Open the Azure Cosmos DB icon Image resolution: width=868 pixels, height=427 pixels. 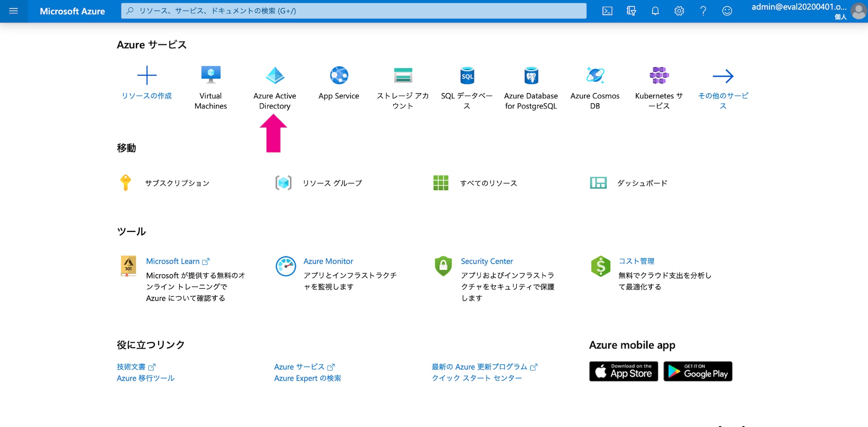click(595, 75)
